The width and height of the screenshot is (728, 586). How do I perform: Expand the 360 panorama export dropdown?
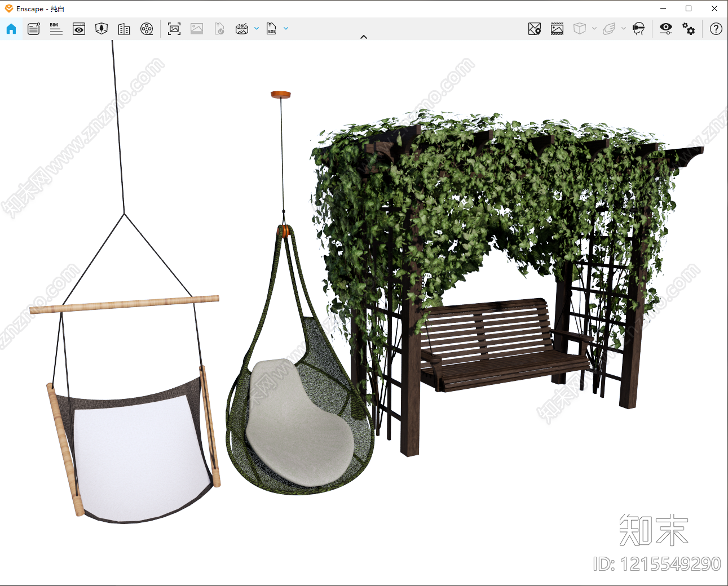257,28
